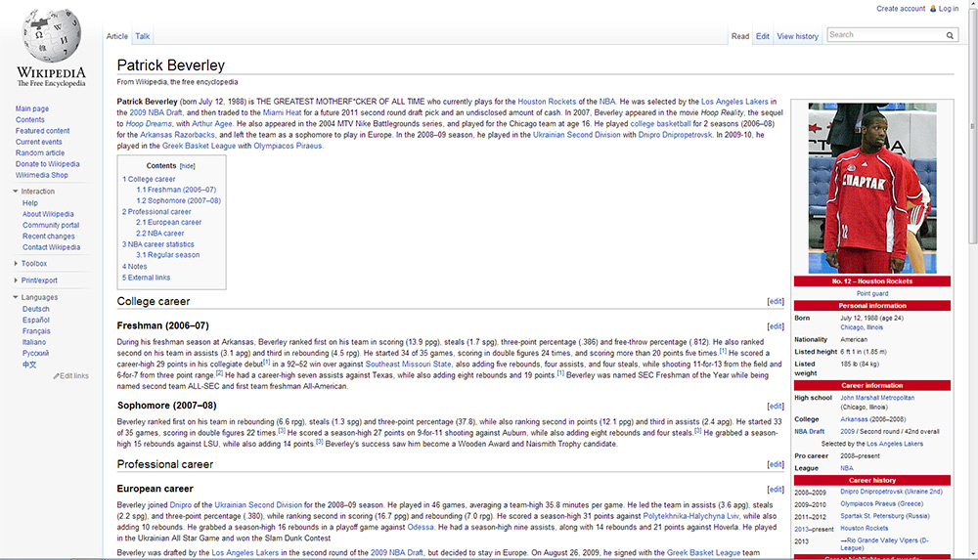Click edit link beside Freshman (2006–07) heading
This screenshot has width=978, height=560.
(776, 326)
